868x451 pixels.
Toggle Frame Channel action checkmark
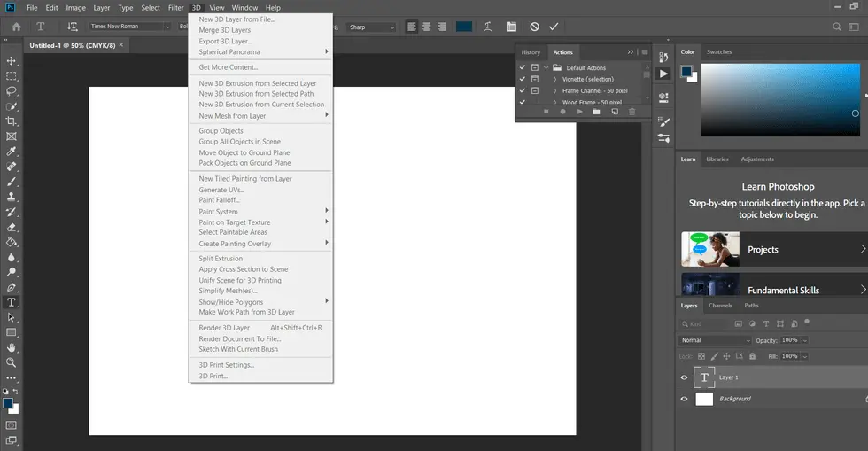point(522,90)
